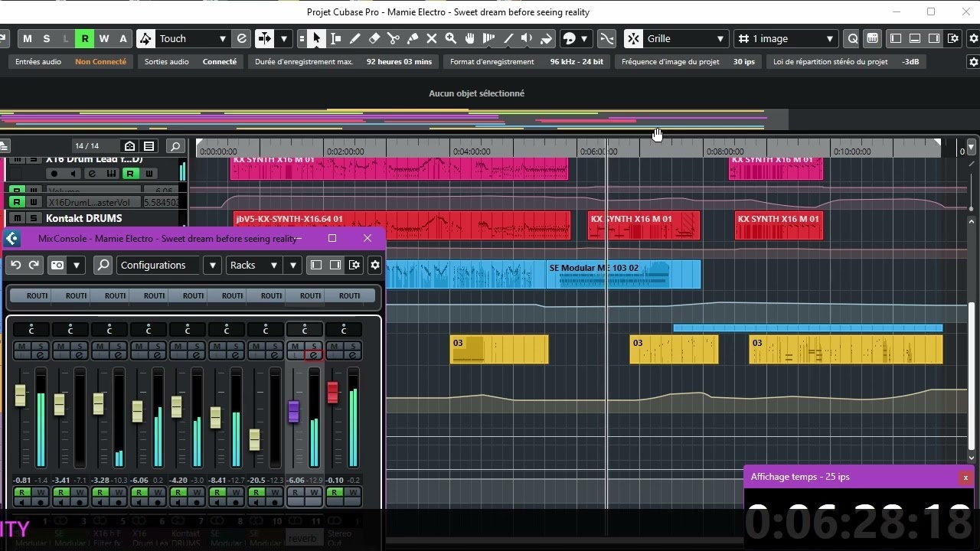Open the '1 image' grid type dropdown
Viewport: 980px width, 551px height.
point(786,38)
